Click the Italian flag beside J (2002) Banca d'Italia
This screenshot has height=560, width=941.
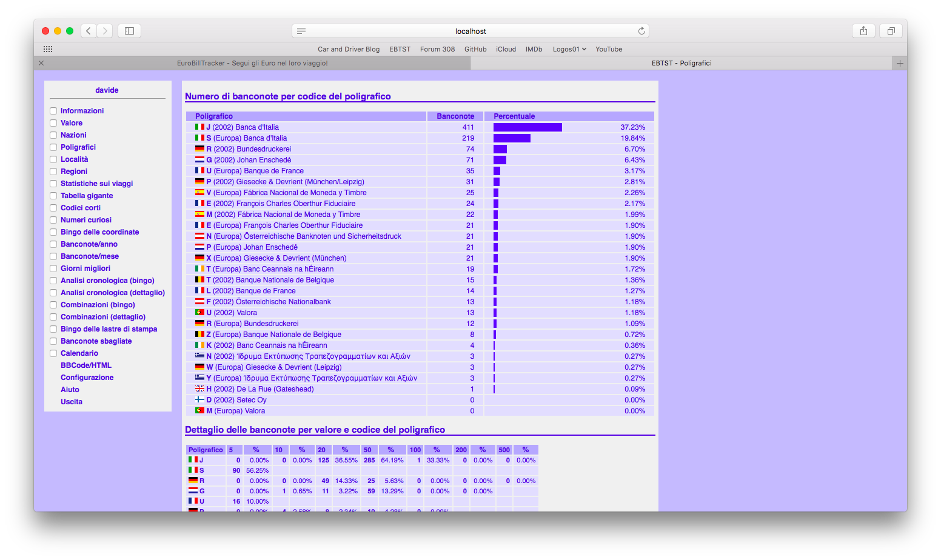click(x=199, y=127)
